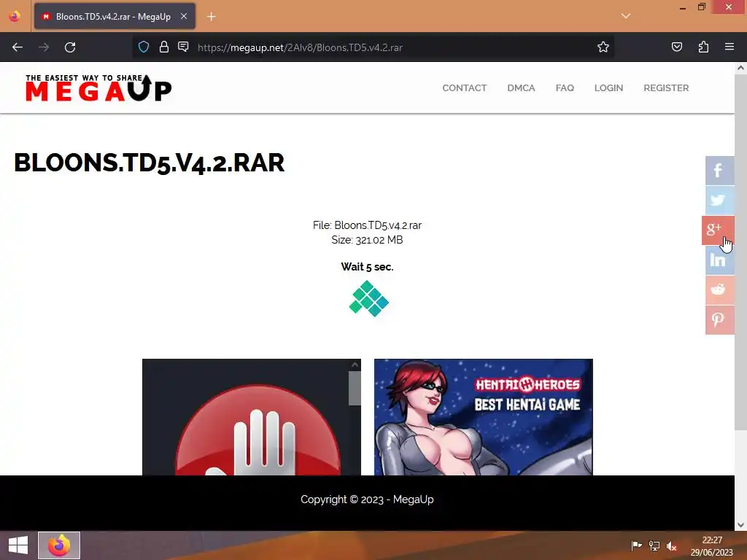Open a new browser tab
Image resolution: width=747 pixels, height=560 pixels.
[212, 17]
